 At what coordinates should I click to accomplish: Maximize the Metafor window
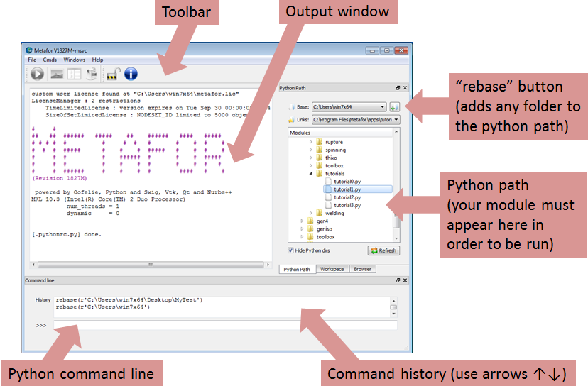386,50
